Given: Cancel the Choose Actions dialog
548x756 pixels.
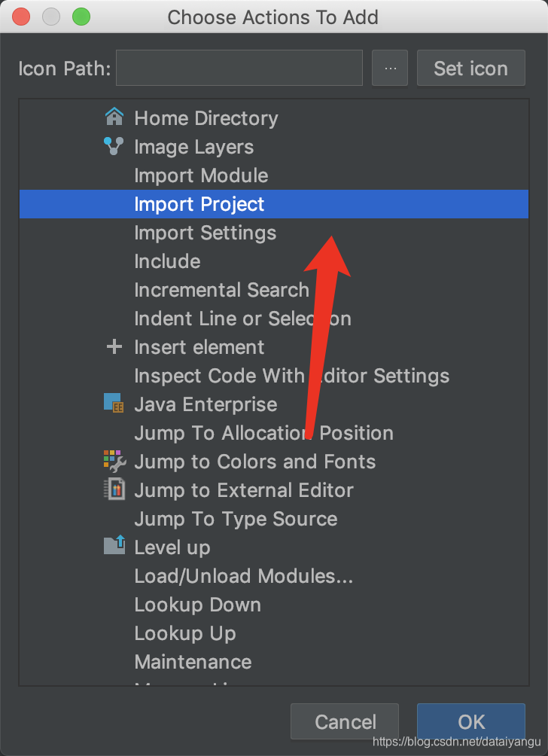Looking at the screenshot, I should pyautogui.click(x=345, y=722).
